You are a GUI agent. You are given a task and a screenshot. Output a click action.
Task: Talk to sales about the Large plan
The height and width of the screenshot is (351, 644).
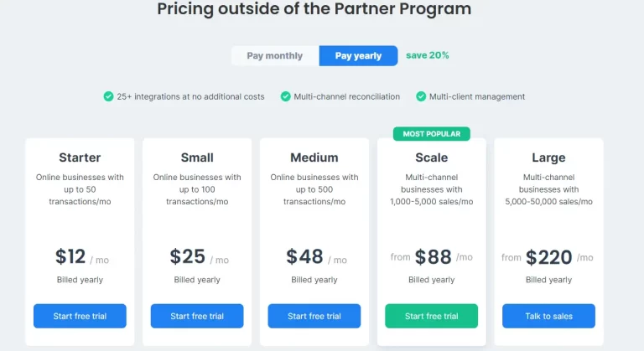[548, 316]
